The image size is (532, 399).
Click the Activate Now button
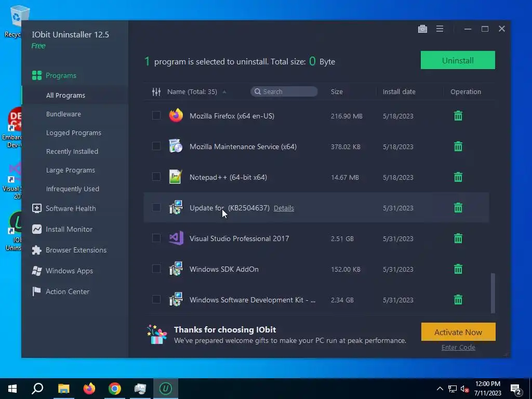[x=458, y=332]
